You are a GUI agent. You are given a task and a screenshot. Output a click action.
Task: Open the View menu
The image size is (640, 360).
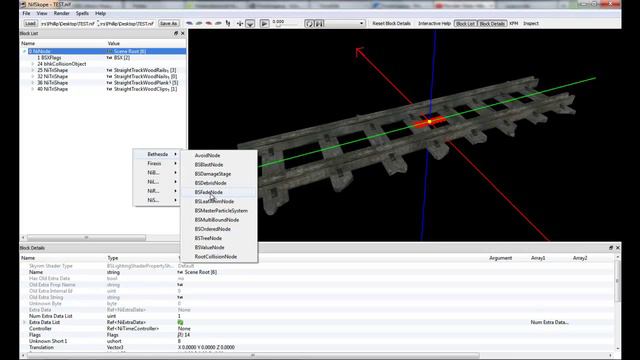coord(42,13)
